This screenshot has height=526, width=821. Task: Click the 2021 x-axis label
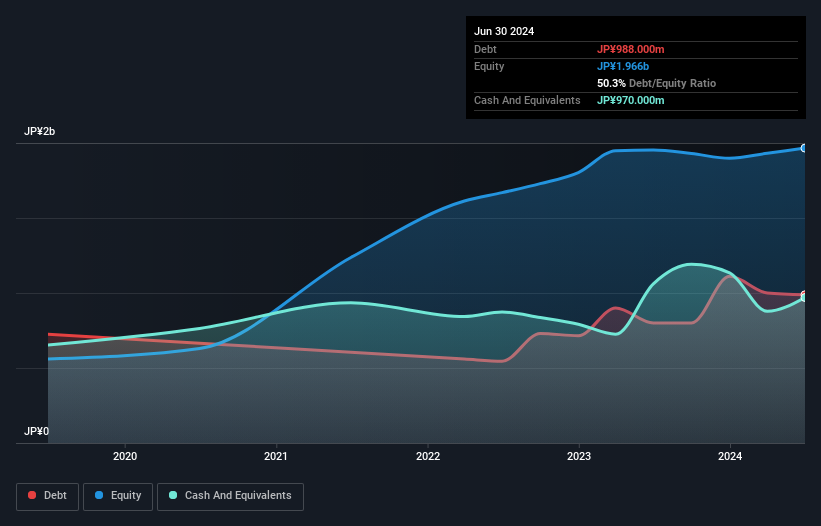(x=276, y=456)
